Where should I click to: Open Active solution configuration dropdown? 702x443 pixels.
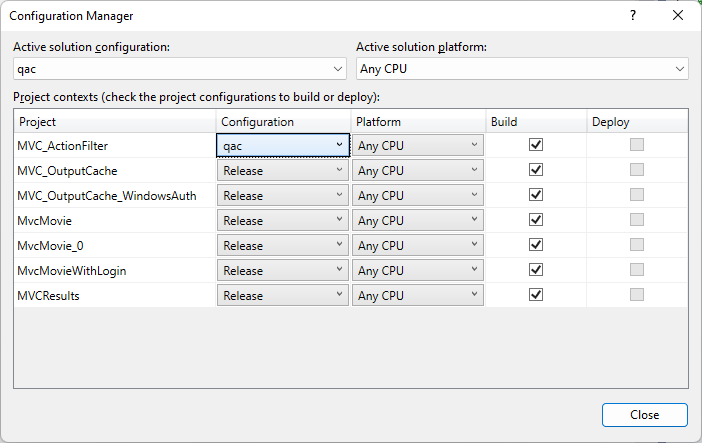[x=180, y=69]
